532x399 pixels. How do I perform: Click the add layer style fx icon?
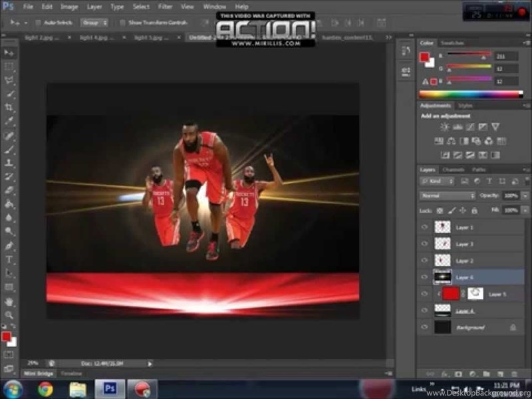click(x=444, y=374)
